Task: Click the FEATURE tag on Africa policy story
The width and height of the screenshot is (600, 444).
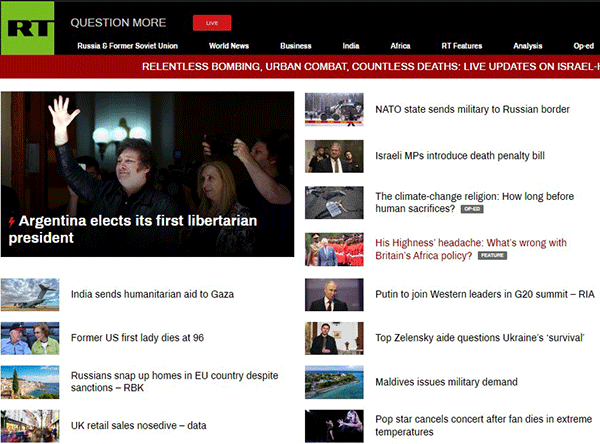Action: point(492,256)
